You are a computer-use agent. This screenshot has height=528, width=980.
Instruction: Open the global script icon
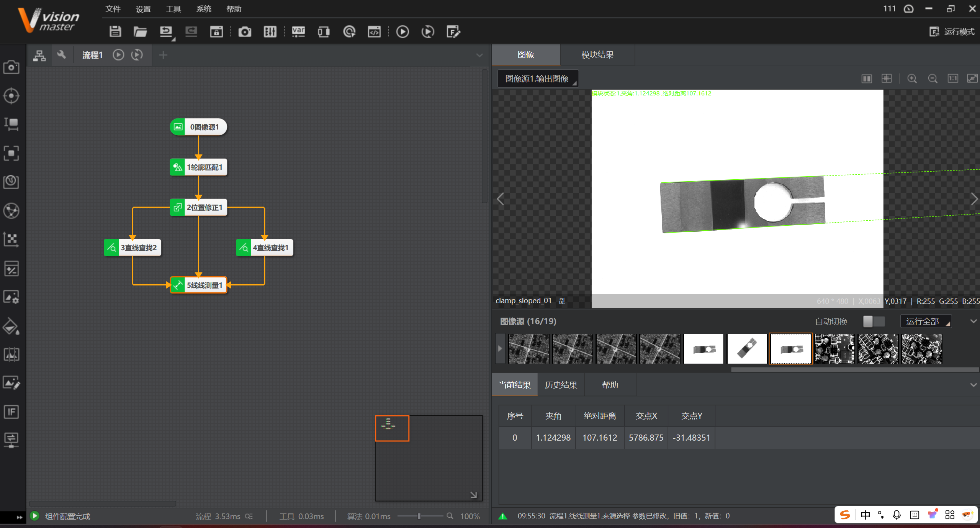click(x=374, y=31)
